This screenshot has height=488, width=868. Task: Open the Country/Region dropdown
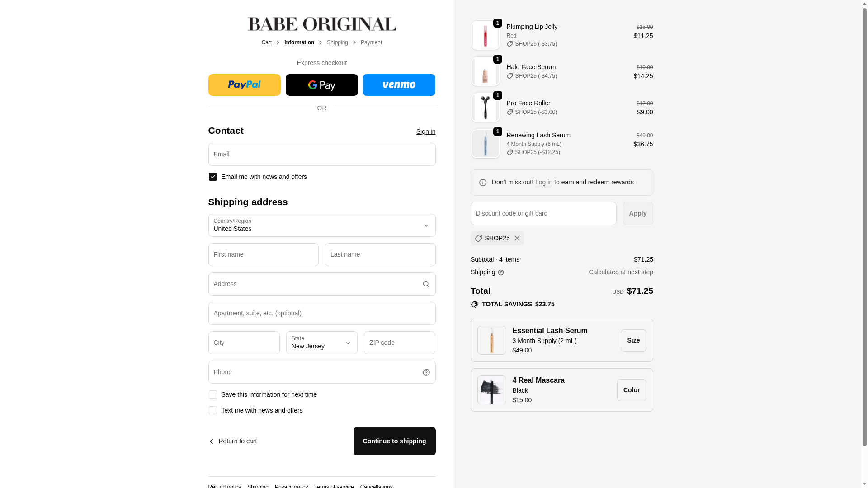322,225
